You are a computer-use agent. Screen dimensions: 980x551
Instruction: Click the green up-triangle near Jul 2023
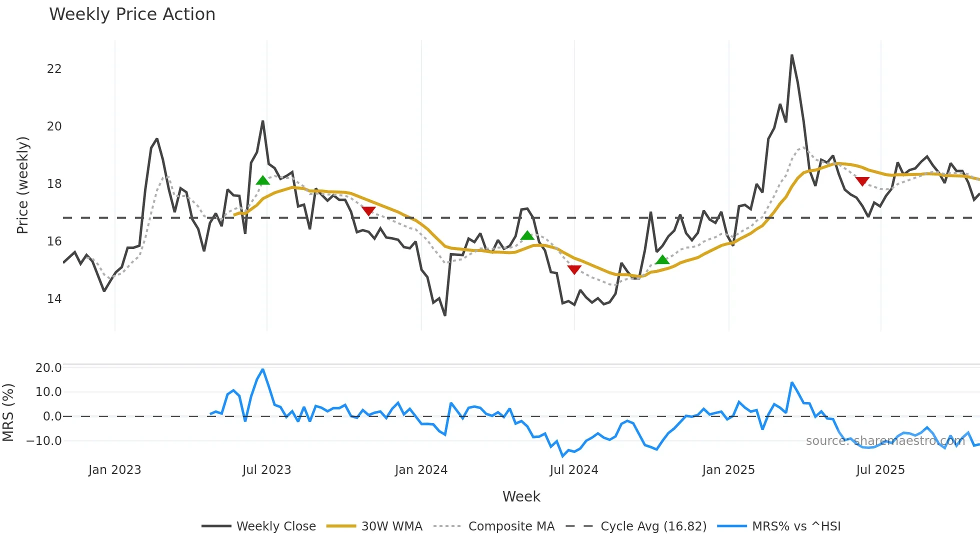pyautogui.click(x=262, y=180)
